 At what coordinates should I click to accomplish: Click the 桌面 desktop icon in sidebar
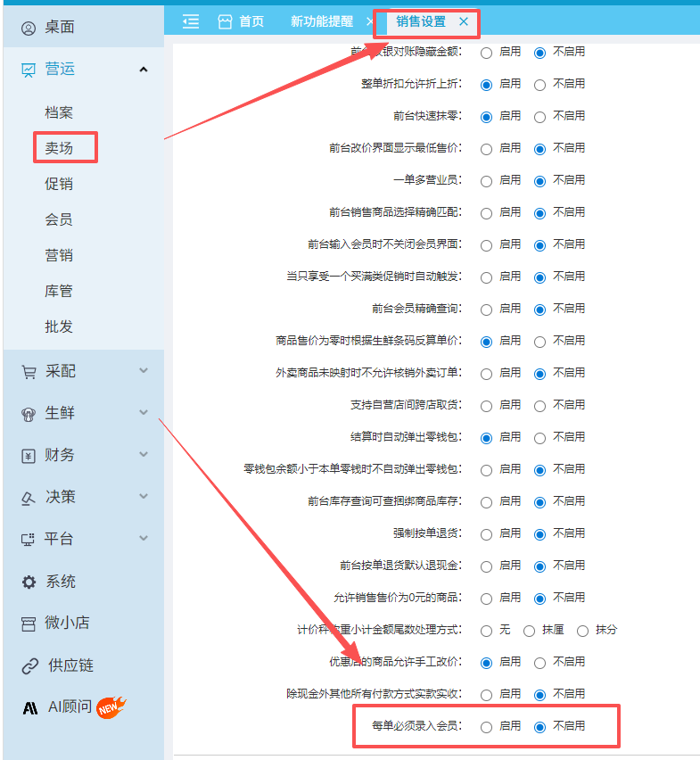click(x=29, y=29)
